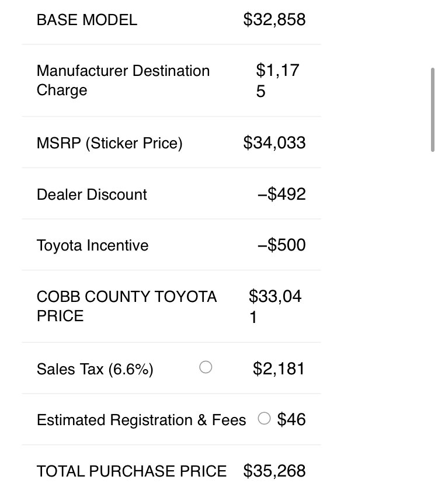Click the $1,175 destination charge amount
The width and height of the screenshot is (438, 504).
click(x=277, y=81)
